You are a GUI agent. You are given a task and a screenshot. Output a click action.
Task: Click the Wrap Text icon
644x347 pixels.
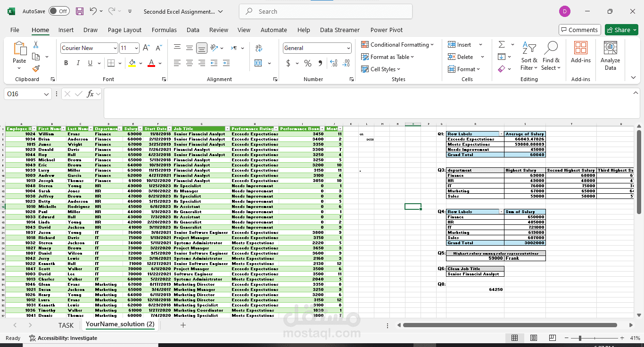click(258, 48)
